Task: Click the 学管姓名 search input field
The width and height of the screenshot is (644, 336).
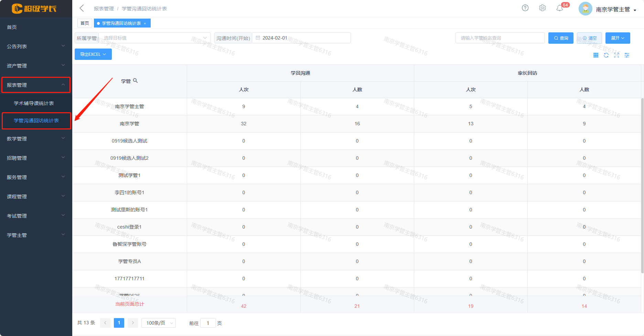Action: click(500, 38)
